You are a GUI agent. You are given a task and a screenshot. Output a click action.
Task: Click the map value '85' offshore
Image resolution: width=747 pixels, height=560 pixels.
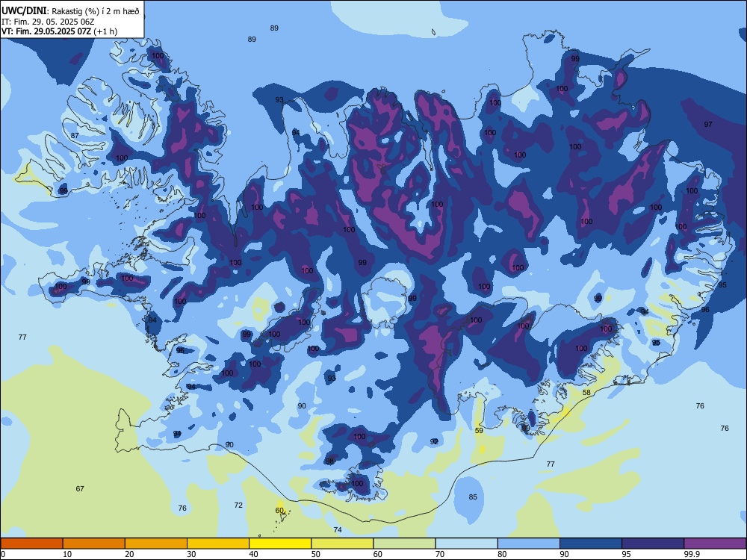[473, 497]
